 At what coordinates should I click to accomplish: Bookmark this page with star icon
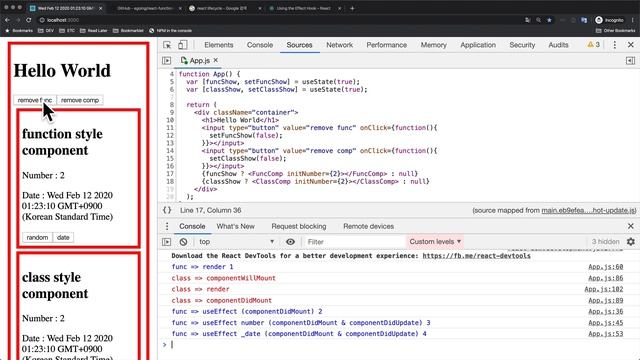coord(549,20)
